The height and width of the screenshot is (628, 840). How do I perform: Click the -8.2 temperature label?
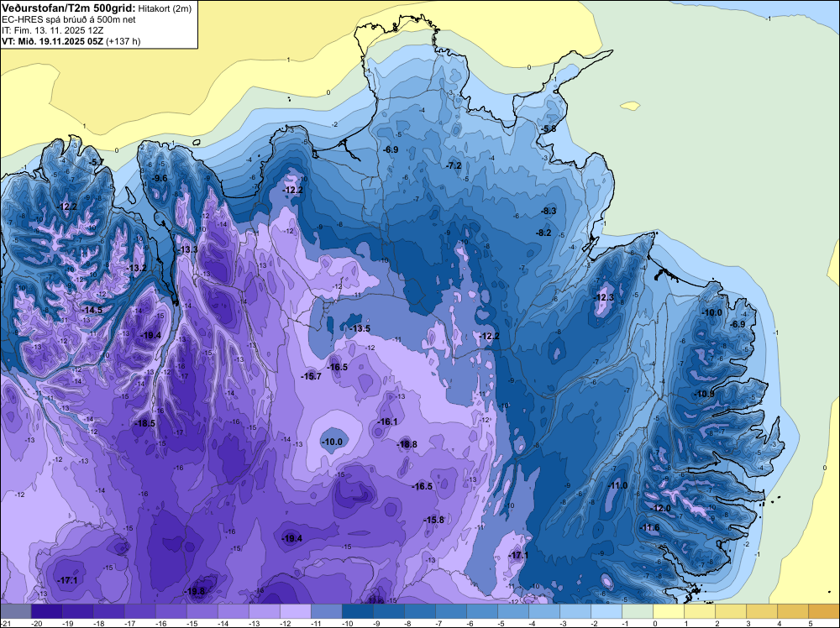543,233
